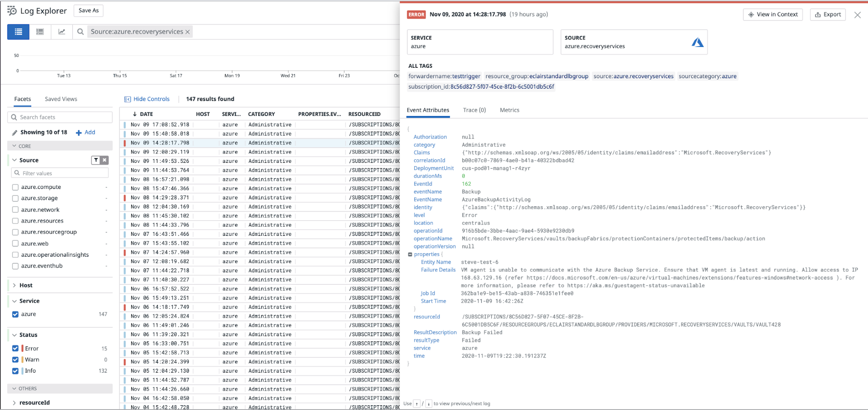Switch to the expanded log view icon
The height and width of the screenshot is (410, 868).
coord(40,31)
